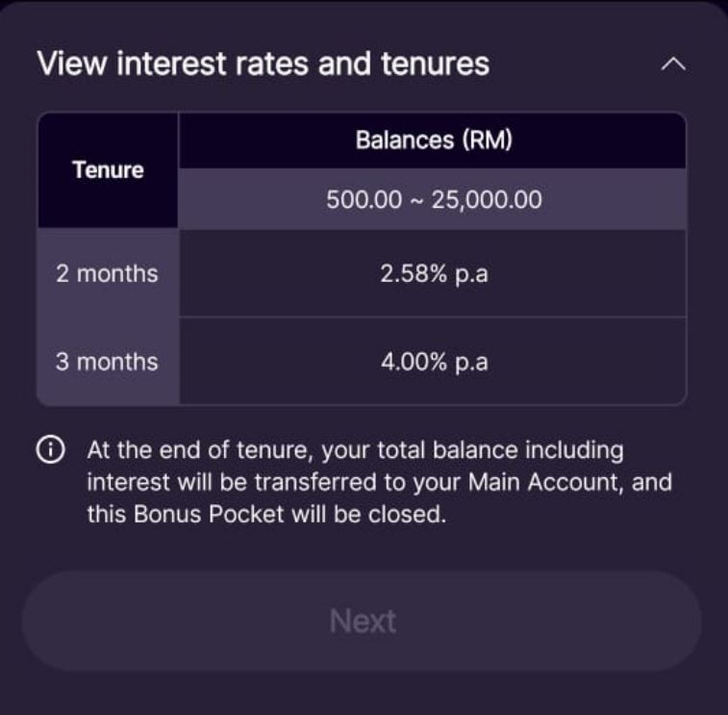This screenshot has width=728, height=715.
Task: Collapse the interest rates chevron arrow
Action: click(x=673, y=64)
